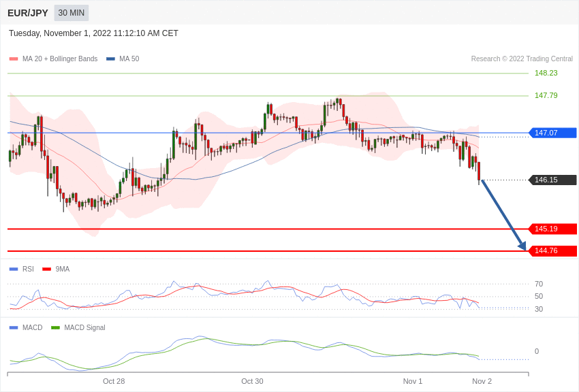Click the RSI legend blue swatch

click(x=14, y=269)
